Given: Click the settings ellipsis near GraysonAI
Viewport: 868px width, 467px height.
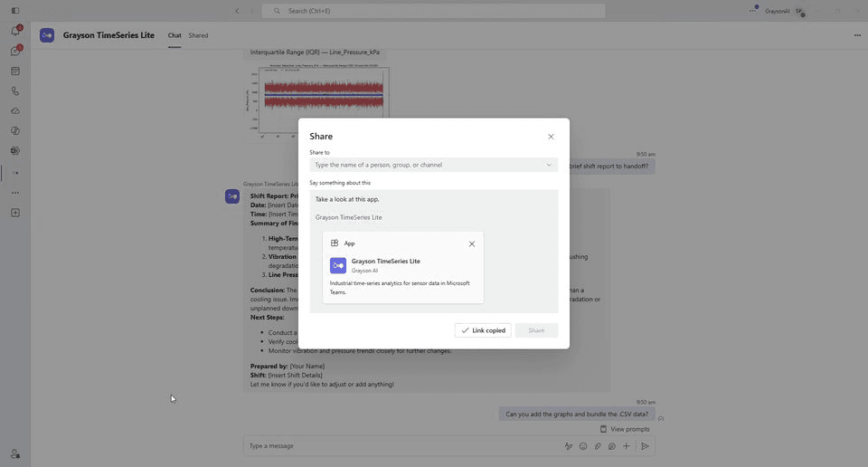Looking at the screenshot, I should 753,11.
